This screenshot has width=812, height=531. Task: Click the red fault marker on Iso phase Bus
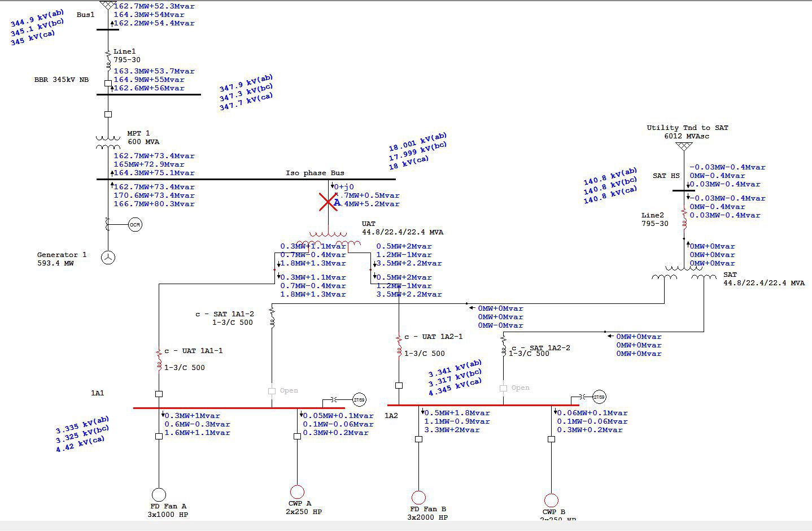coord(328,202)
